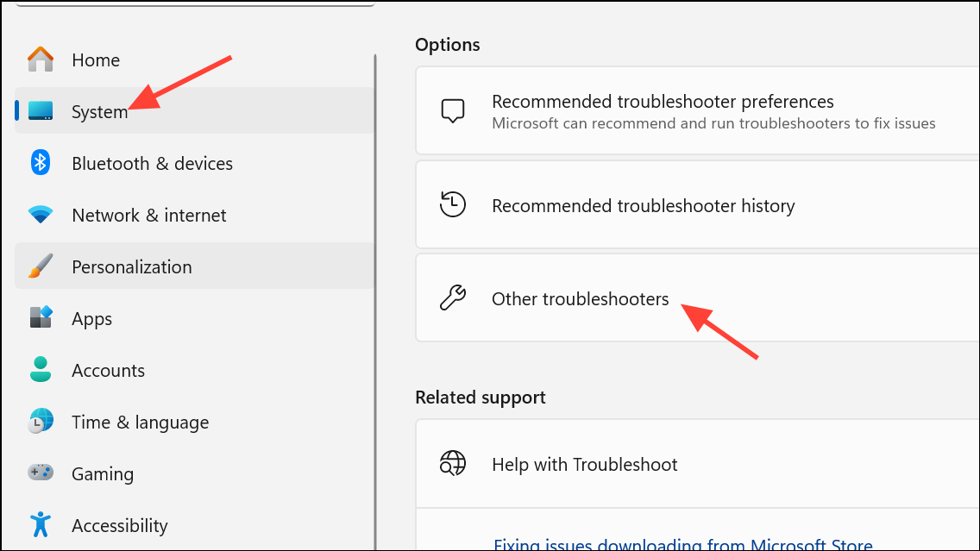
Task: Go to Network & internet settings
Action: pos(148,215)
